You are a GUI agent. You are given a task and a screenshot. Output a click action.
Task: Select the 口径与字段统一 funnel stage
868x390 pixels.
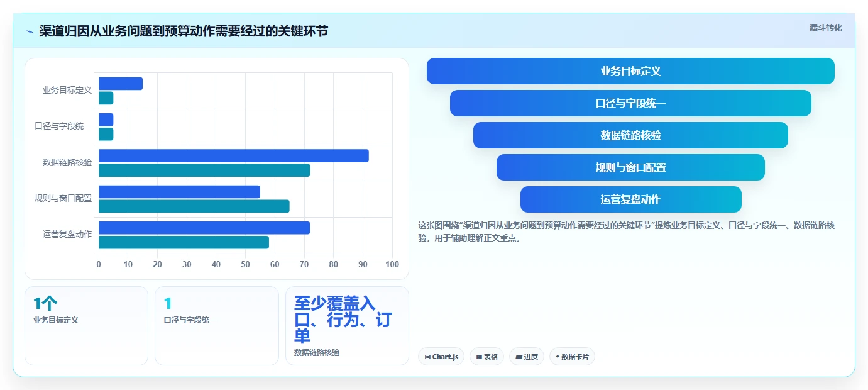click(x=630, y=103)
